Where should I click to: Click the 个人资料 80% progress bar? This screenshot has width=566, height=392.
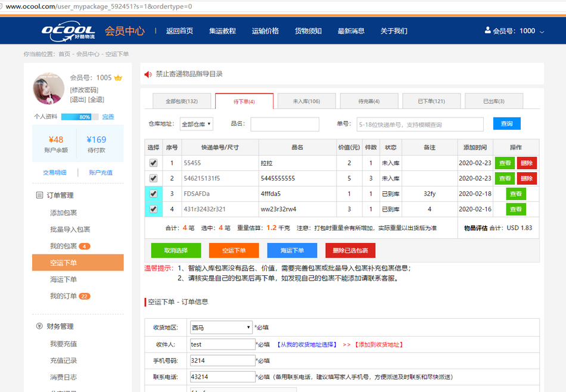[76, 117]
